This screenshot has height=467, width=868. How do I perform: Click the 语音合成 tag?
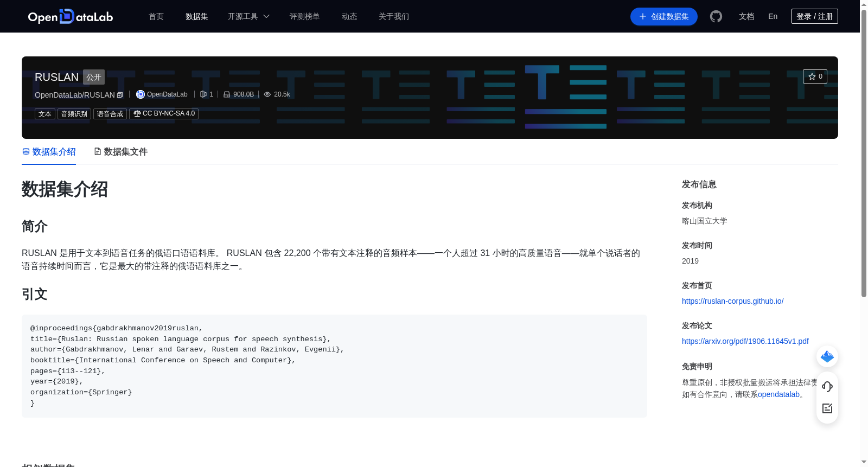(110, 114)
